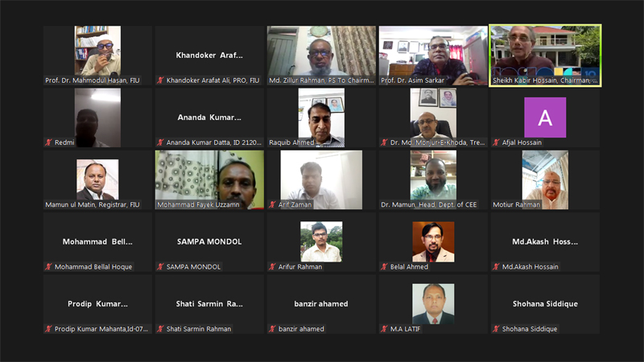Click the muted mic icon next to SAMPA MONDOL
The width and height of the screenshot is (644, 362).
tap(160, 267)
